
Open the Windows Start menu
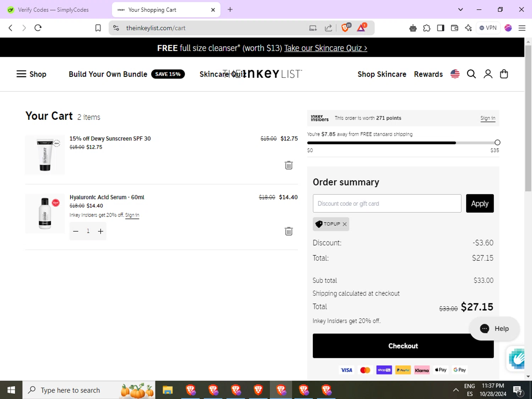11,390
